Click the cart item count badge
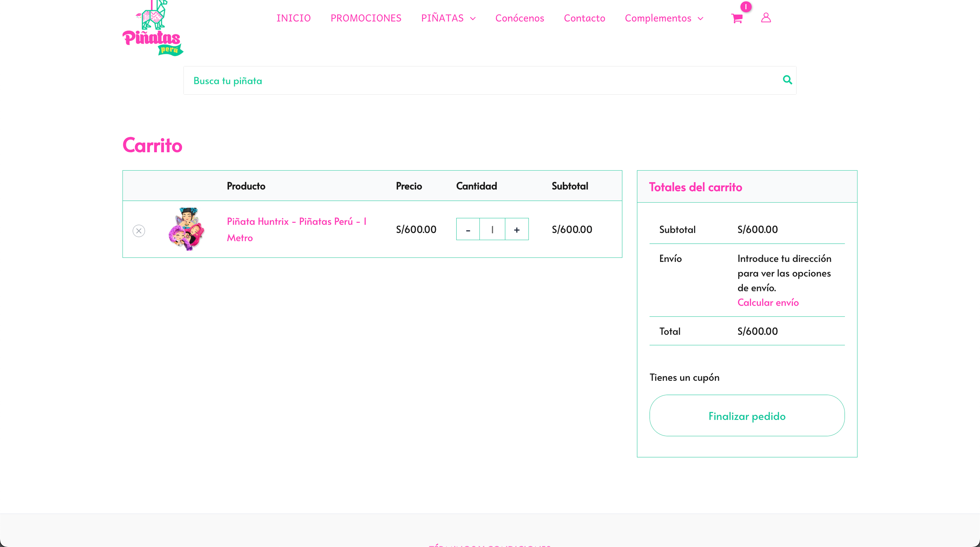The width and height of the screenshot is (980, 547). click(x=746, y=7)
